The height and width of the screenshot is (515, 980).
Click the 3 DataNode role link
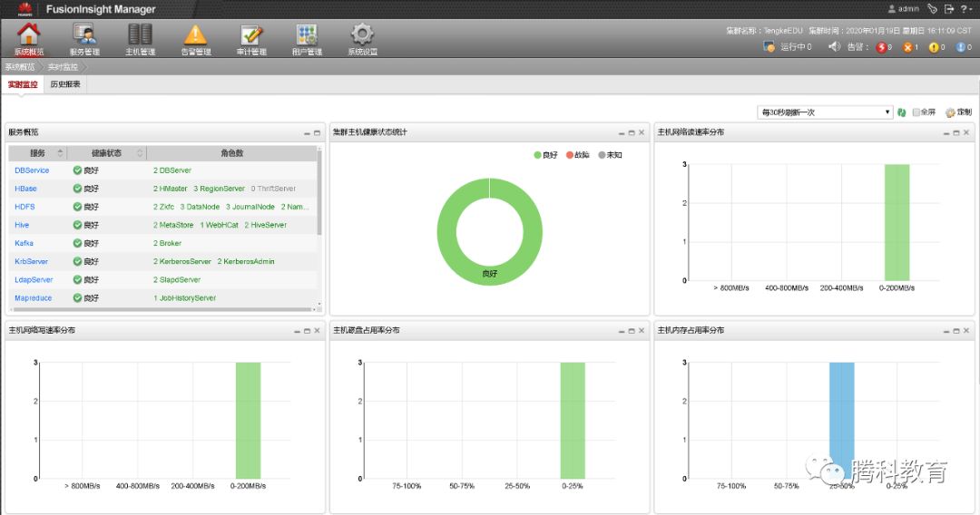tap(200, 207)
